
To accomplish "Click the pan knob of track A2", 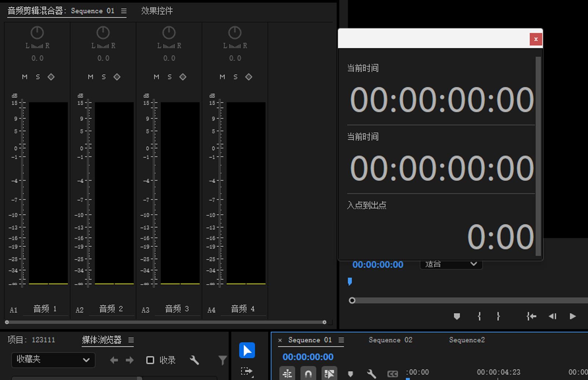I will [x=103, y=33].
